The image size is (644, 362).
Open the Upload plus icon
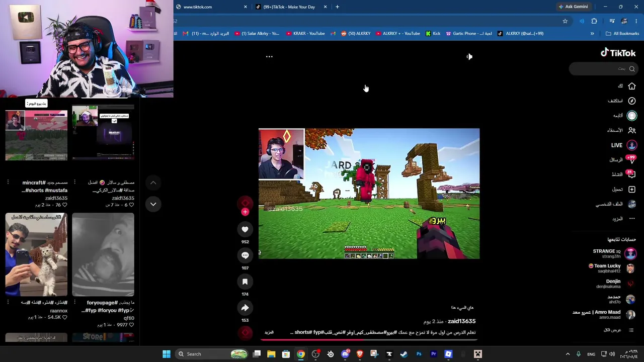click(631, 189)
